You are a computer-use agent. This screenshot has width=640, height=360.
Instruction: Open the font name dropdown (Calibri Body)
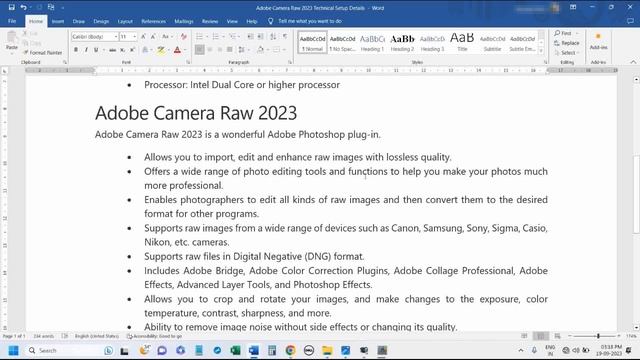coord(116,37)
